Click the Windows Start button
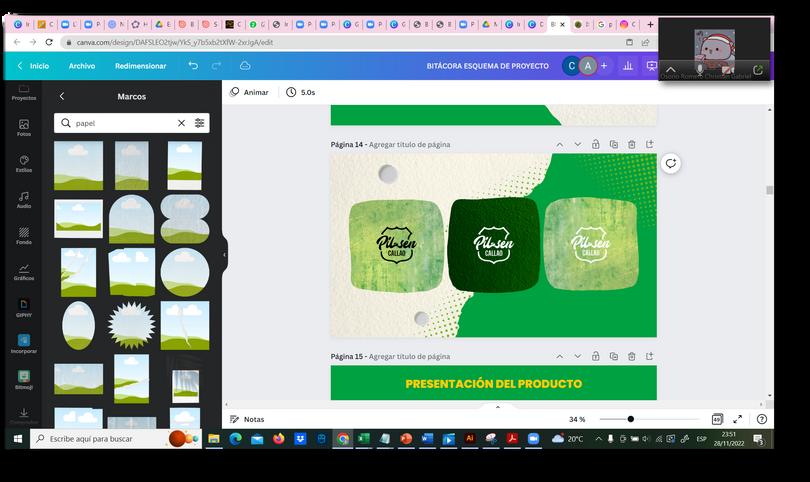Image resolution: width=810 pixels, height=482 pixels. 18,439
